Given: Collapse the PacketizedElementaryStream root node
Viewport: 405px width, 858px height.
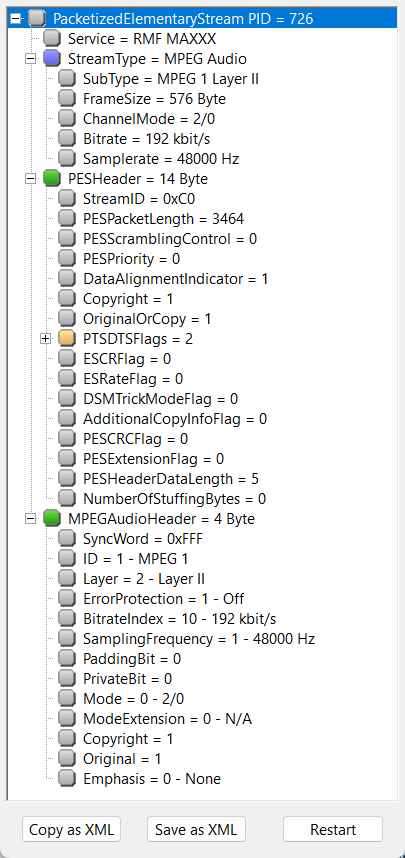Looking at the screenshot, I should [x=15, y=19].
